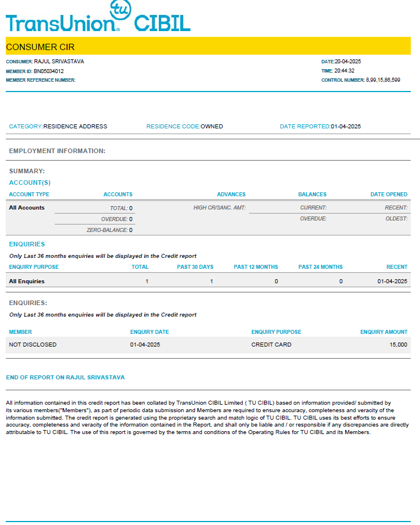This screenshot has height=525, width=420.
Task: Click the CREDIT CARD purpose cell
Action: [x=272, y=345]
